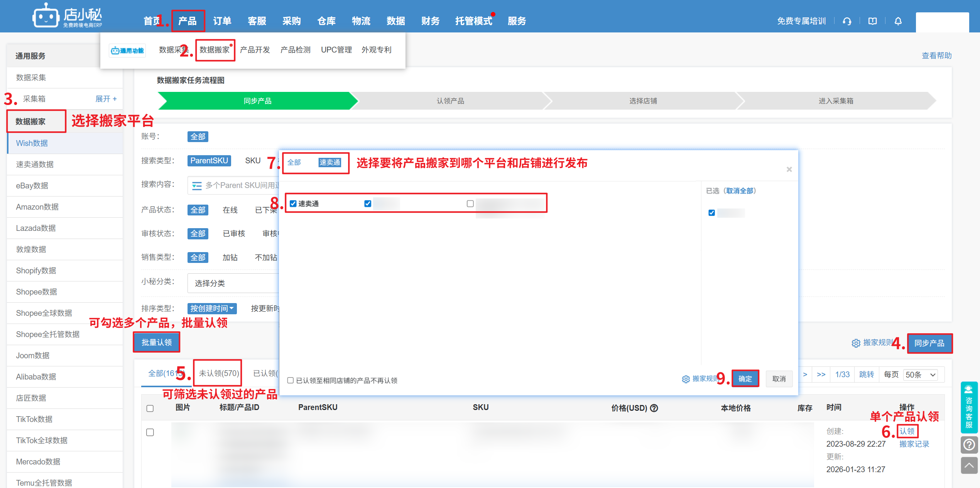Open the 订单 top menu
Image resolution: width=980 pixels, height=488 pixels.
(222, 21)
